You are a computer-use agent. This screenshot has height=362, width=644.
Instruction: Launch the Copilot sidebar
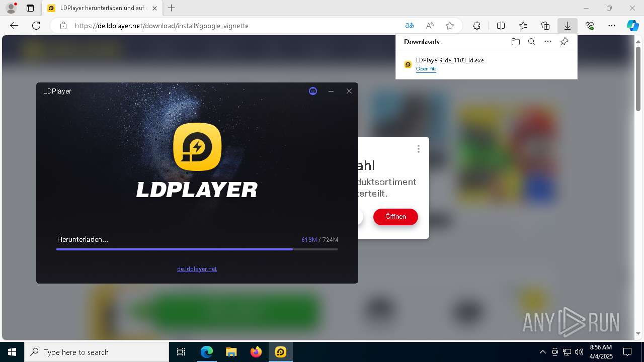click(x=633, y=26)
